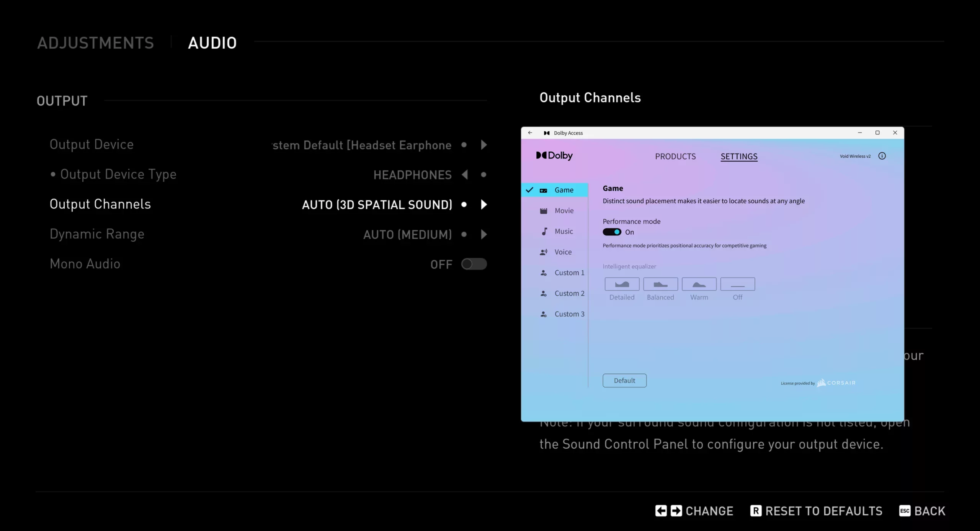Select the Detailed equalizer preset
This screenshot has height=531, width=980.
click(622, 284)
